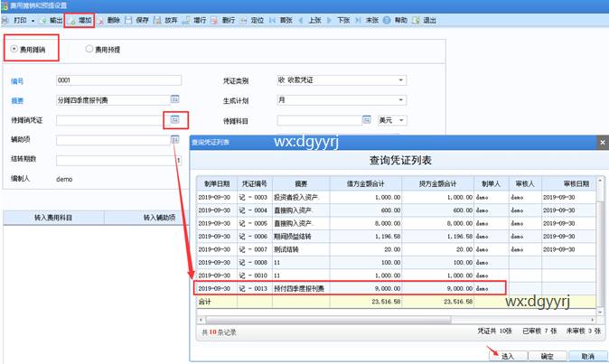Click the 增加 (Add) toolbar button
The image size is (609, 364).
coord(78,19)
